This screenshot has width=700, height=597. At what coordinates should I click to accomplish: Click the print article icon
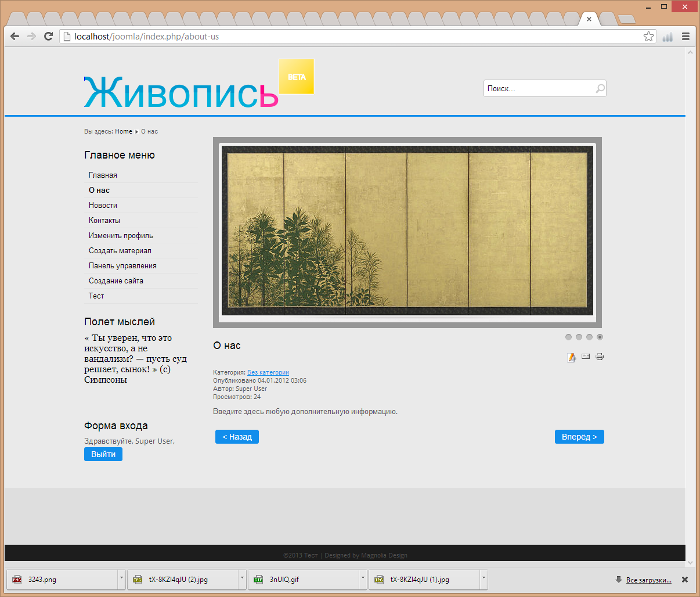(600, 357)
